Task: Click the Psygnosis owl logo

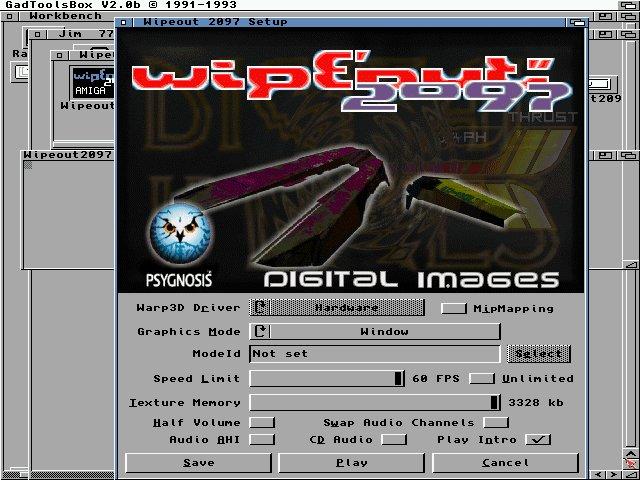Action: 181,234
